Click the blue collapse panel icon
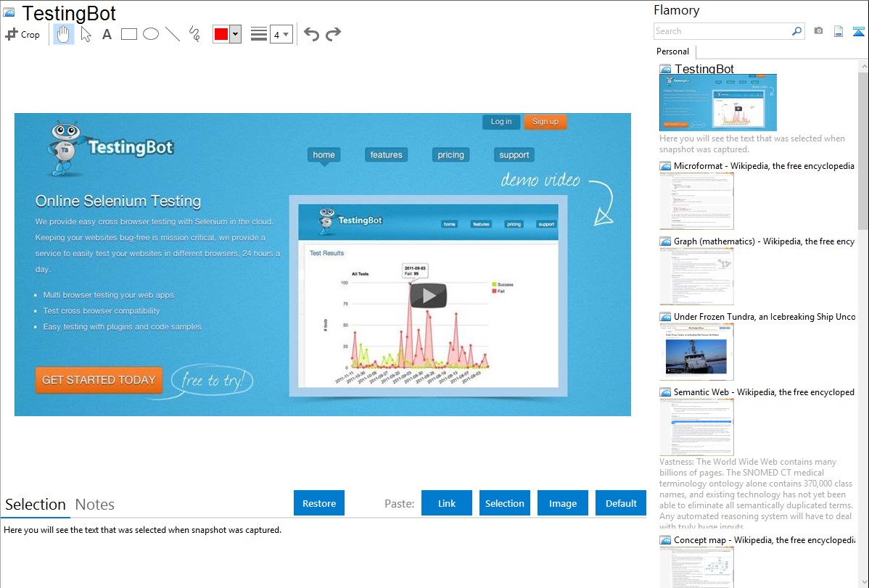Viewport: 869px width, 588px height. pos(858,31)
